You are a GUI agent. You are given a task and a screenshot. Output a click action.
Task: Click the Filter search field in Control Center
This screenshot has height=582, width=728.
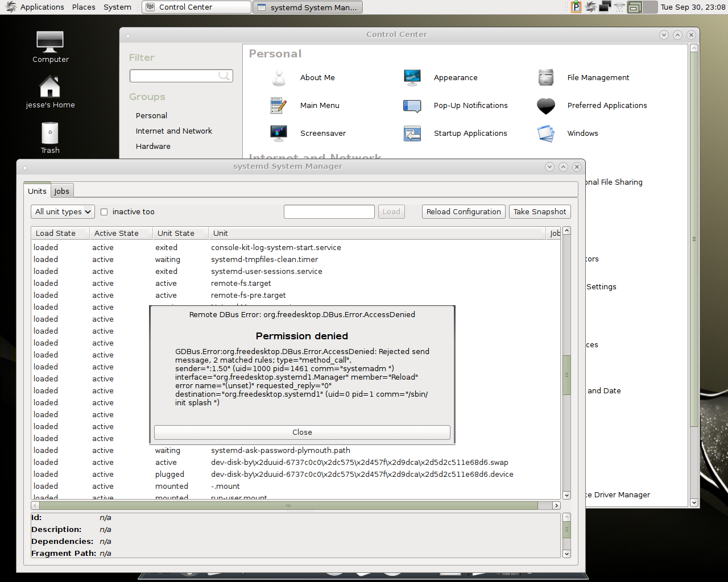point(181,76)
